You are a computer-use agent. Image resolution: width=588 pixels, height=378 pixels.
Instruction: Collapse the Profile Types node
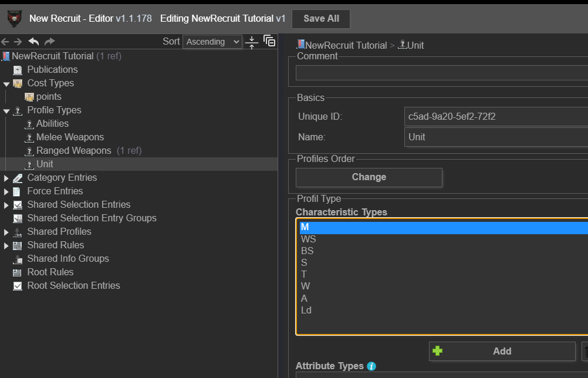[6, 110]
